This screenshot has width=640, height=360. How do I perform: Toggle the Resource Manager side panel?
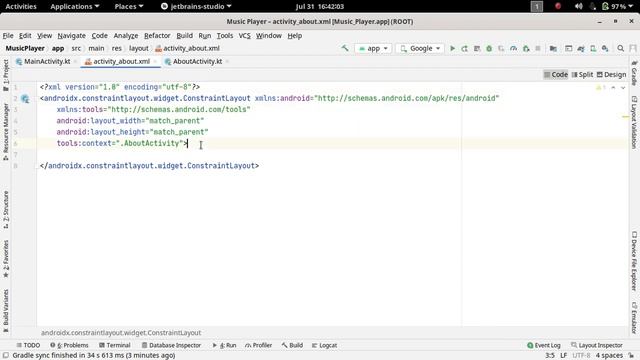6,131
